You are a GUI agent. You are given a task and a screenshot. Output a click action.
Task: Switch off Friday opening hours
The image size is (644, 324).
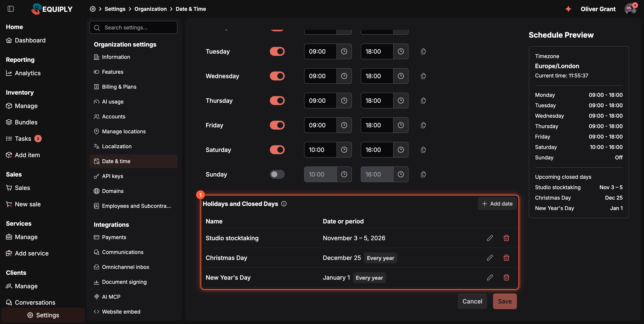tap(277, 125)
